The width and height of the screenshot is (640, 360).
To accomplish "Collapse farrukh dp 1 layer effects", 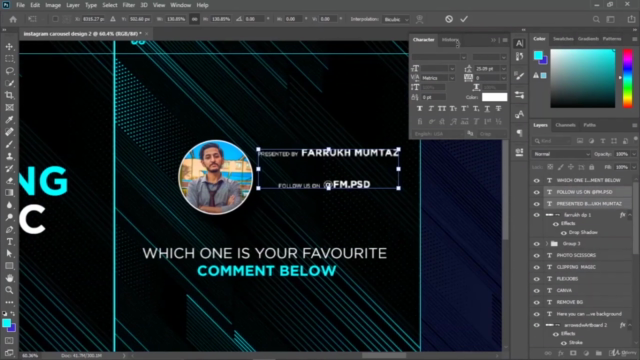I will tap(630, 215).
